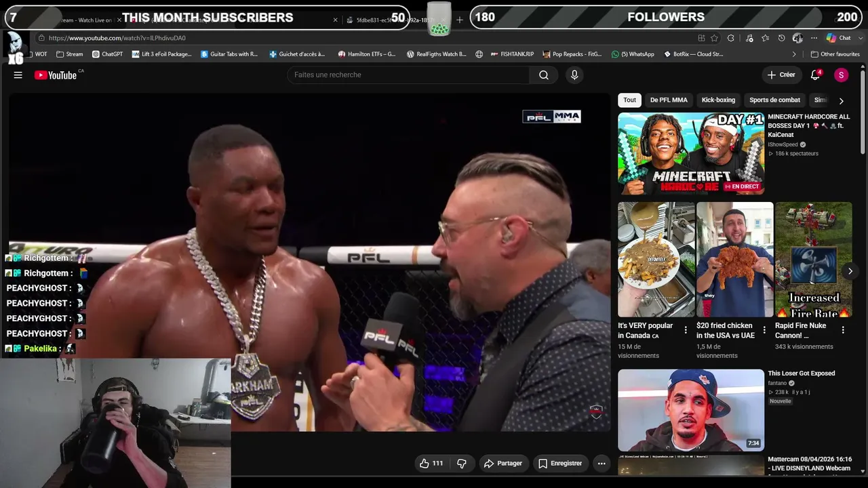Screen dimensions: 868x488
Task: Open the Guichet d'accès bookmark
Action: [298, 54]
